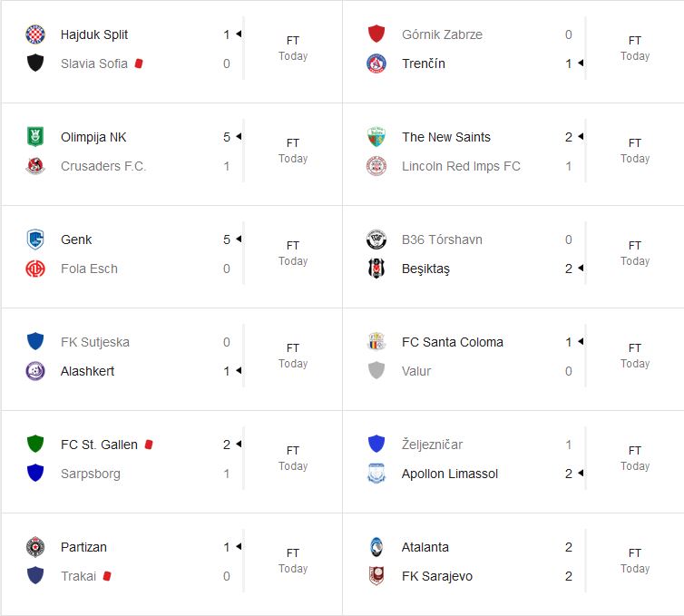684x616 pixels.
Task: Select the FK Sarajevo team name
Action: (x=437, y=576)
